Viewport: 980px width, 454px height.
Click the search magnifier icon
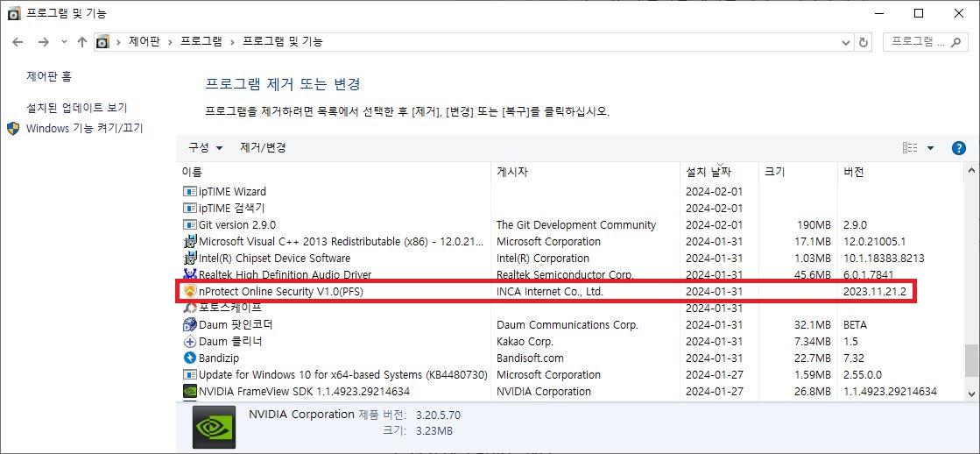[955, 43]
